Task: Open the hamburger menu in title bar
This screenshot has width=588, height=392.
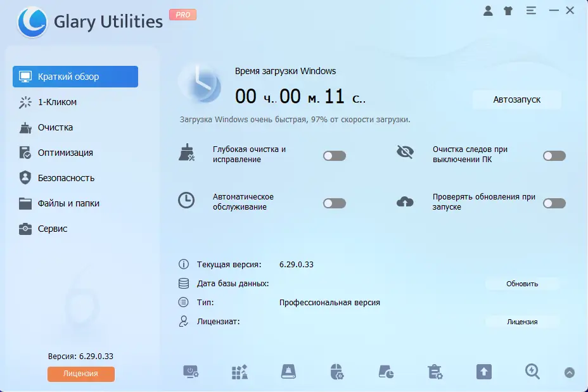Action: point(531,10)
